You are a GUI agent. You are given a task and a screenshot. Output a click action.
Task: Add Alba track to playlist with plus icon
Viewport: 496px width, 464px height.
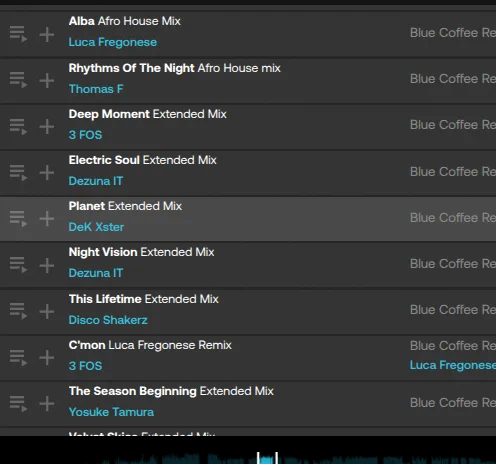(x=47, y=34)
